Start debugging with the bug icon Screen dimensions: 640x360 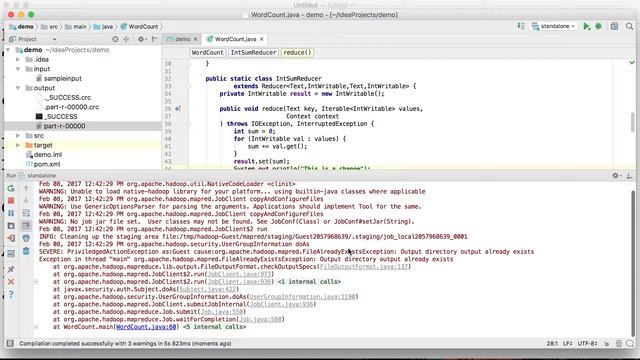(599, 26)
